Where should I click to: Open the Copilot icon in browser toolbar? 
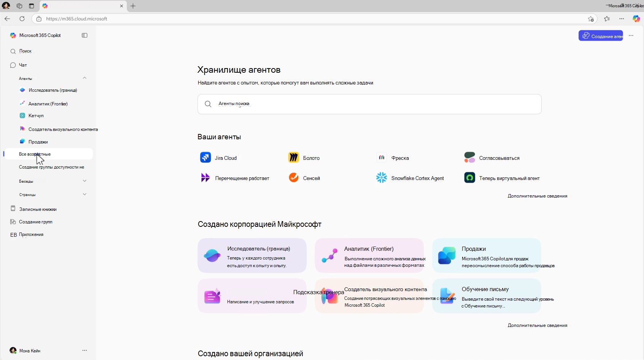pos(636,19)
